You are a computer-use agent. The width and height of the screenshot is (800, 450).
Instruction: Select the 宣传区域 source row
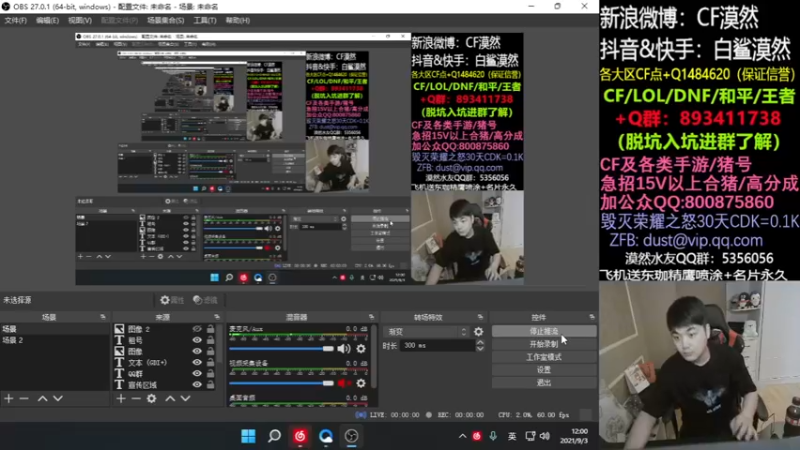point(166,385)
